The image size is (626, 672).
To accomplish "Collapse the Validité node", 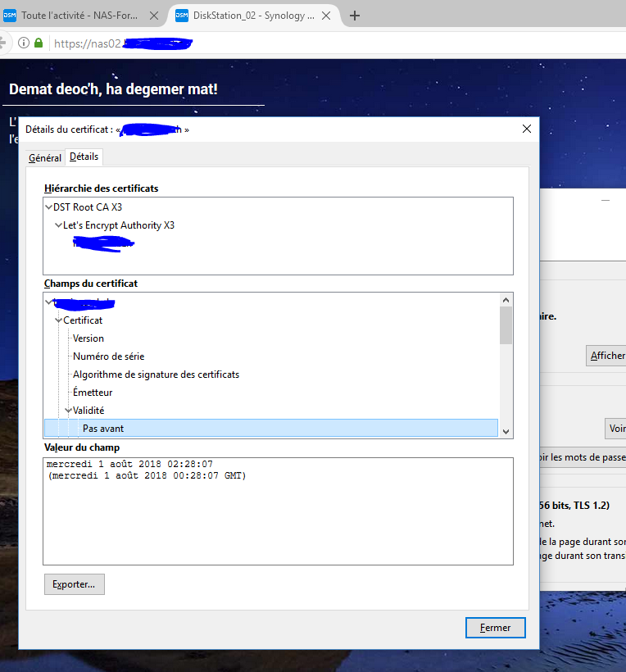I will pyautogui.click(x=68, y=411).
